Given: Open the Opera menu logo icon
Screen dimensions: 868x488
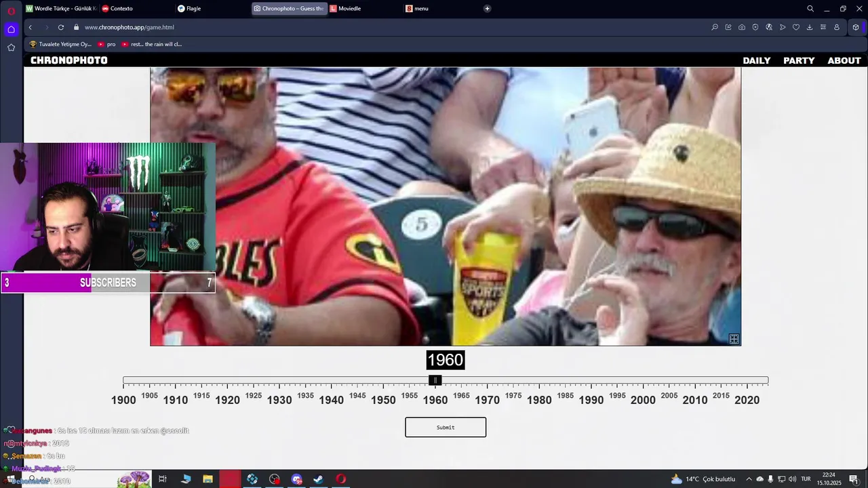Looking at the screenshot, I should click(x=11, y=11).
